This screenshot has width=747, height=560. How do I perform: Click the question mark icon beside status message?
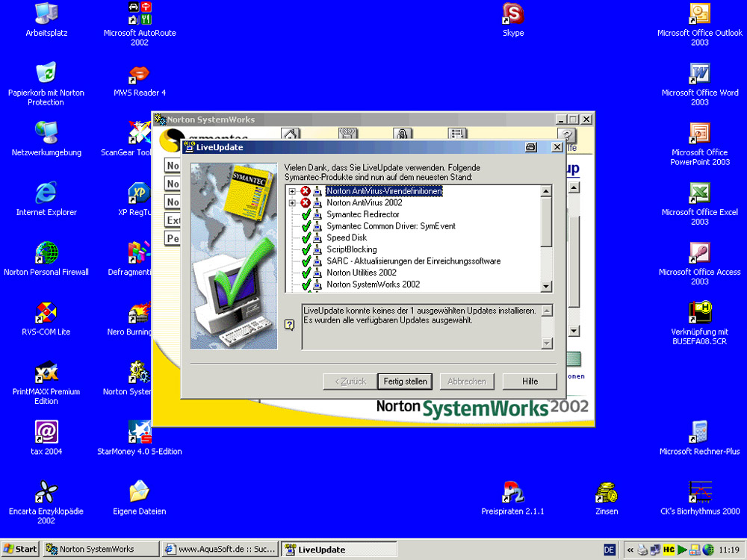290,325
